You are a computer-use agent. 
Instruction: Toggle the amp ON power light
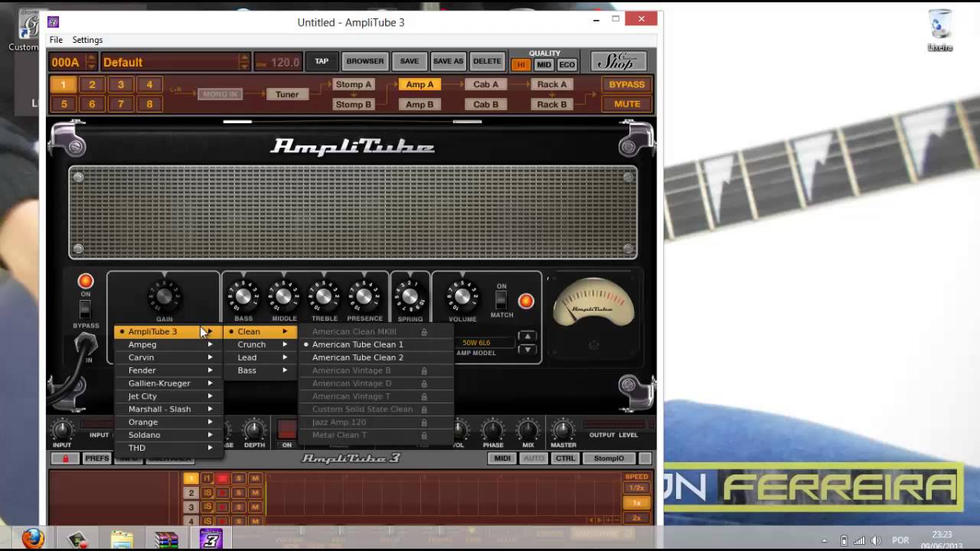tap(85, 281)
